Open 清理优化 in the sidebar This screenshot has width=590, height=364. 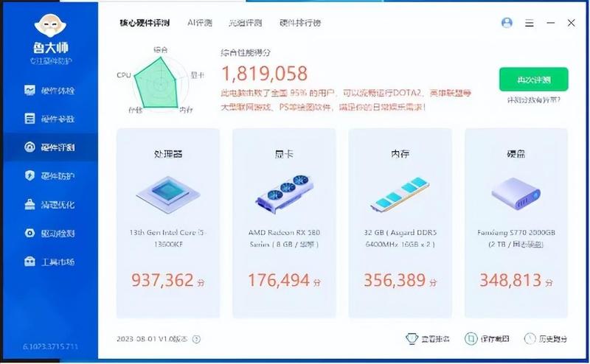click(x=49, y=204)
